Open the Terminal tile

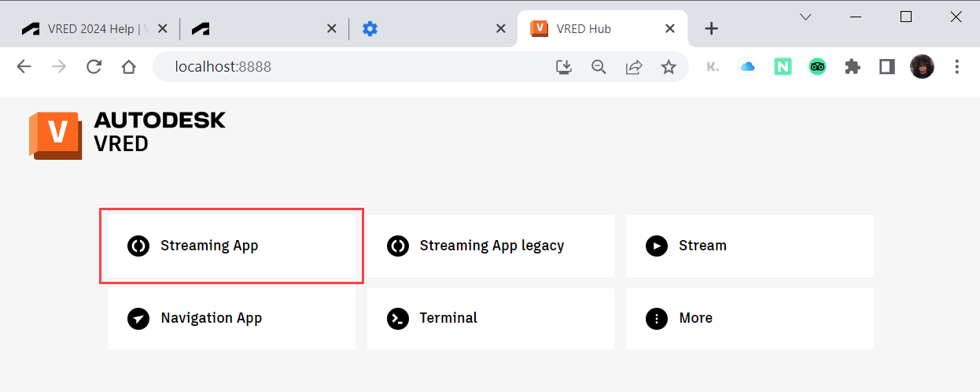491,318
